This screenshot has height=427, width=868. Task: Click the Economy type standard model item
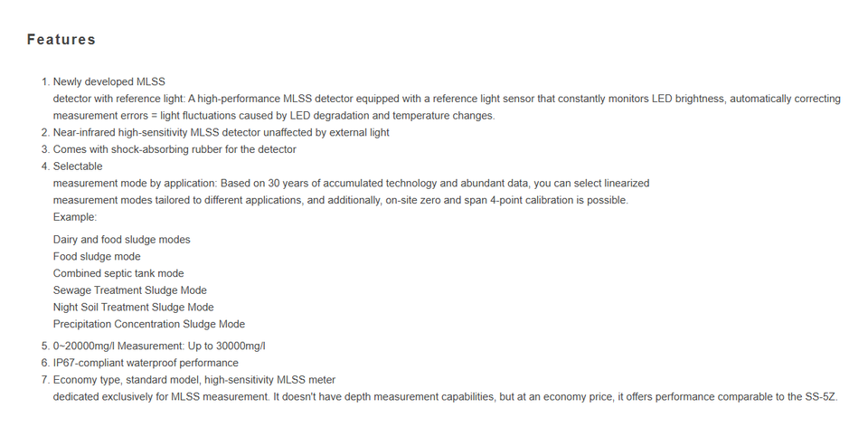[x=194, y=381]
